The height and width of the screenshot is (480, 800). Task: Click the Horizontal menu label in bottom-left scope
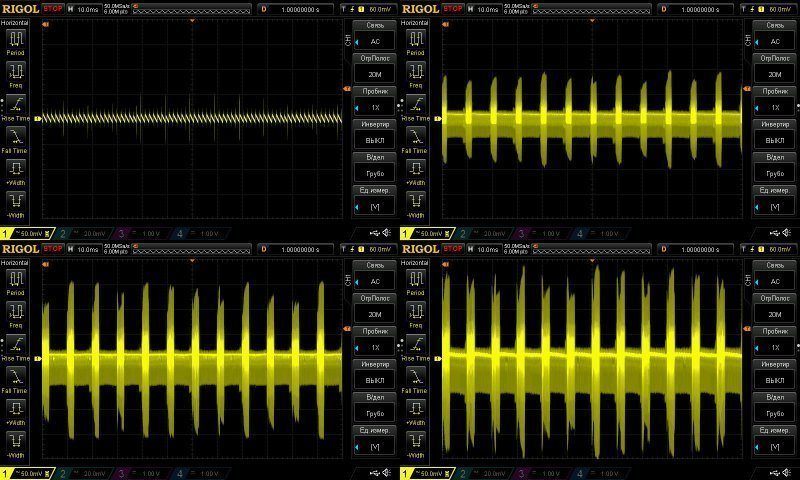(x=15, y=262)
